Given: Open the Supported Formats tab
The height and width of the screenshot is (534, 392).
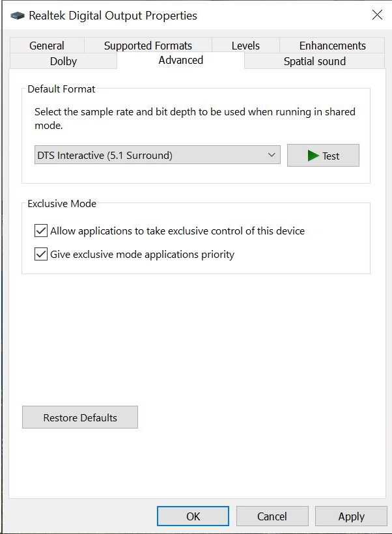Looking at the screenshot, I should tap(148, 46).
